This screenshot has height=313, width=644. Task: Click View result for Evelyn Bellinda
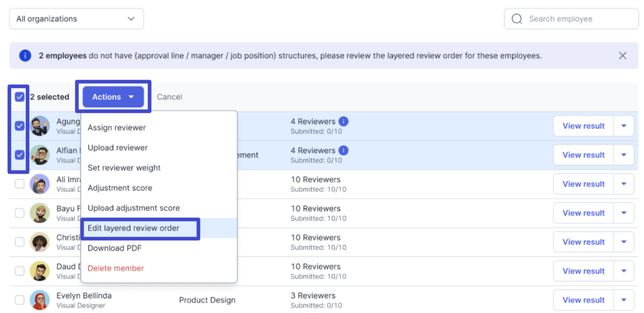coord(583,300)
